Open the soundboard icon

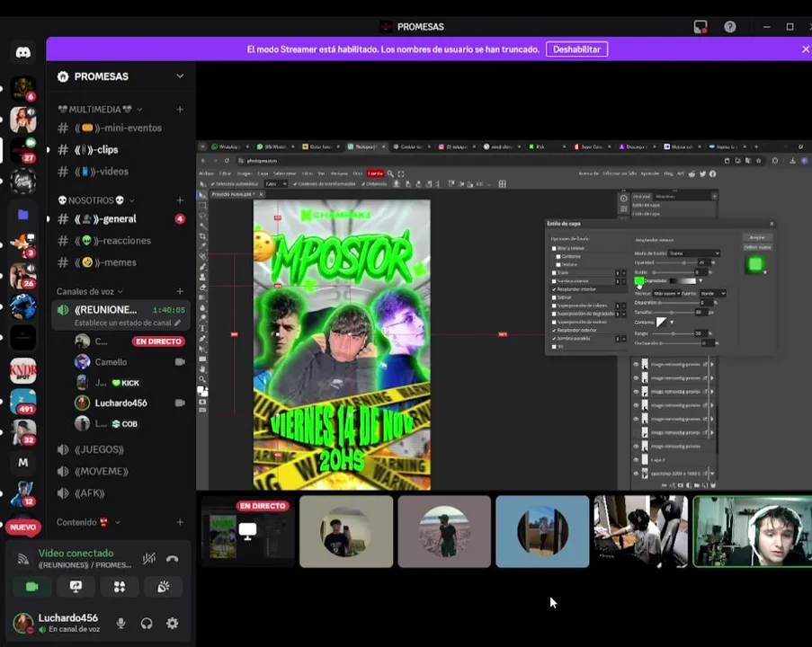(163, 587)
